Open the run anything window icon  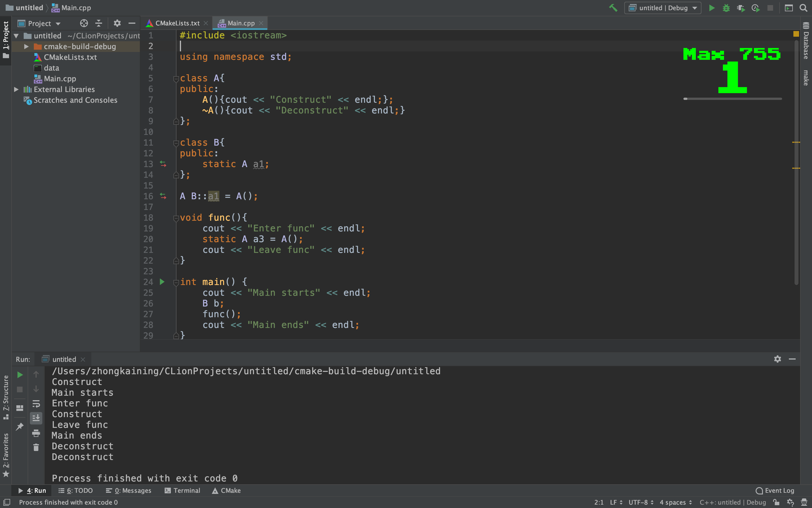pyautogui.click(x=789, y=8)
